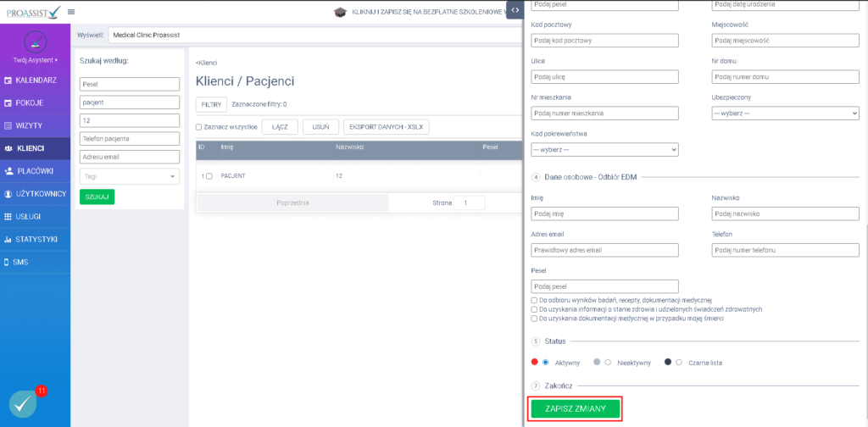This screenshot has height=427, width=868.
Task: Open Placówki in the sidebar menu
Action: (35, 171)
